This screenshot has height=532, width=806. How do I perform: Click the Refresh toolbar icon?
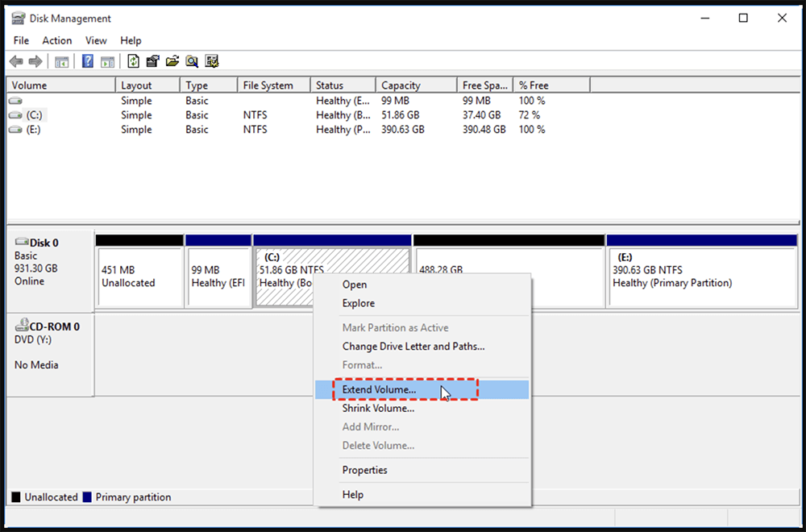pyautogui.click(x=131, y=60)
